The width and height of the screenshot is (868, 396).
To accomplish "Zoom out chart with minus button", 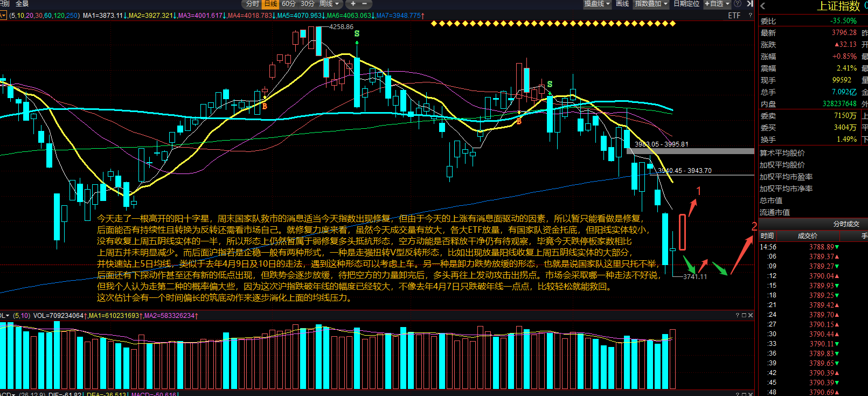I will point(364,4).
